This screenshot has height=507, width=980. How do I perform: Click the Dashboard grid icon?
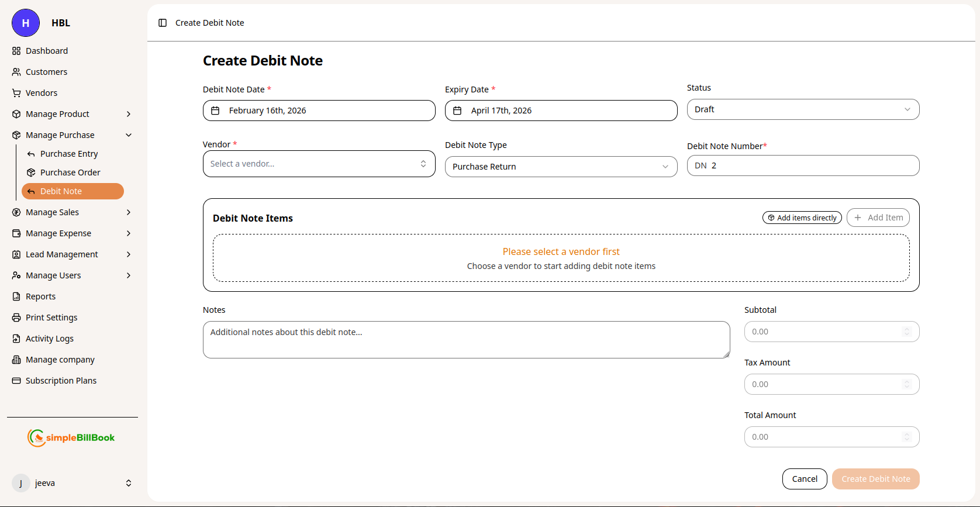(16, 51)
